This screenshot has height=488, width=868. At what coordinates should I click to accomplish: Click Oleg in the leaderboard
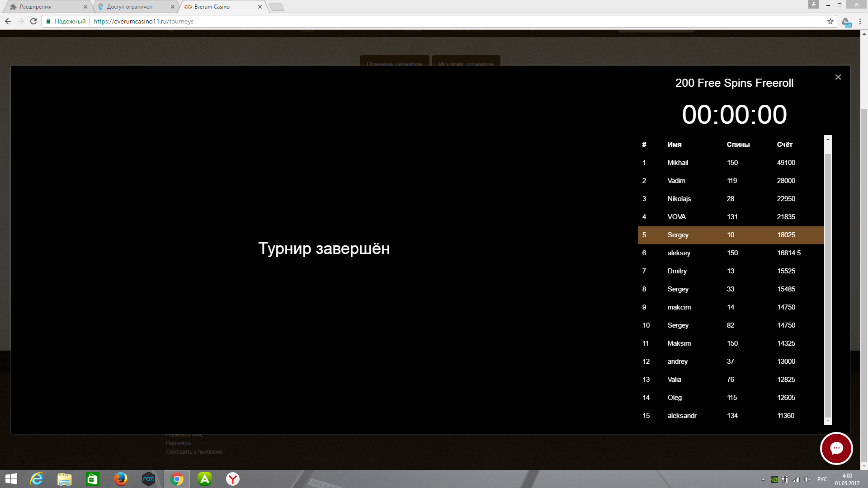(675, 398)
